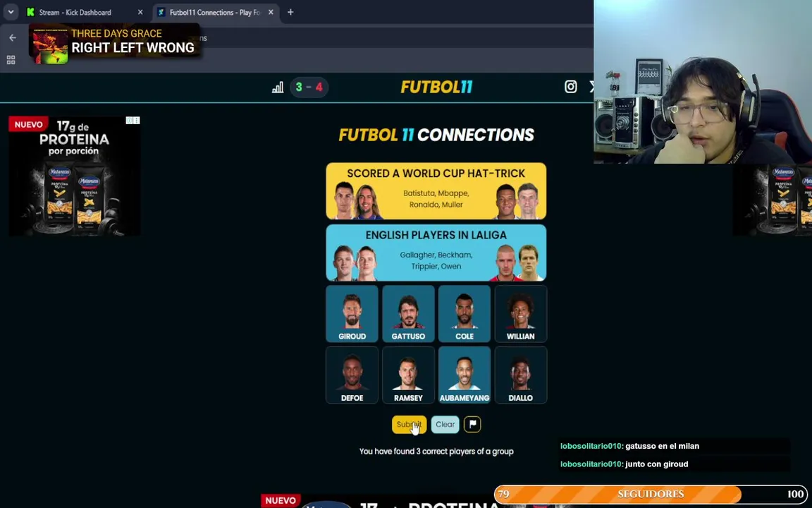The height and width of the screenshot is (508, 812).
Task: Select the Diallo player card
Action: 520,375
